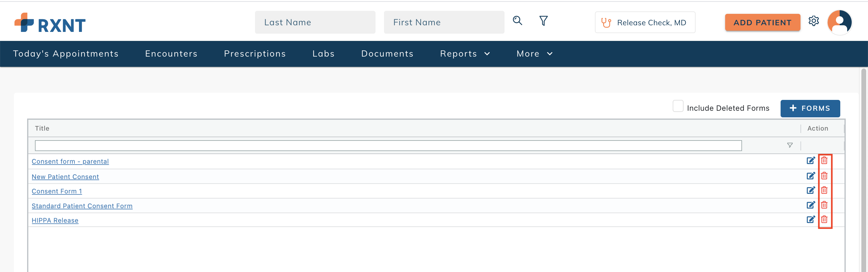Edit the Consent Form 1 entry
This screenshot has width=868, height=272.
(x=810, y=190)
